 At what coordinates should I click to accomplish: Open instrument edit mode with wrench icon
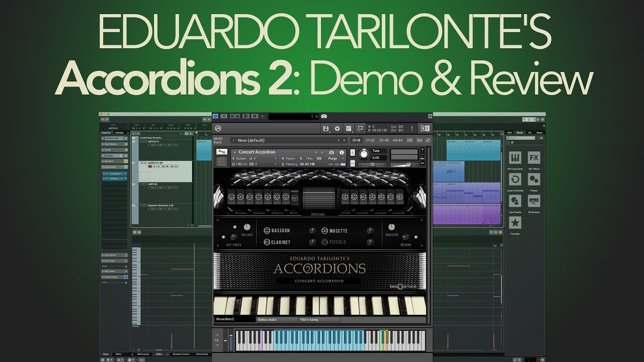click(x=221, y=151)
